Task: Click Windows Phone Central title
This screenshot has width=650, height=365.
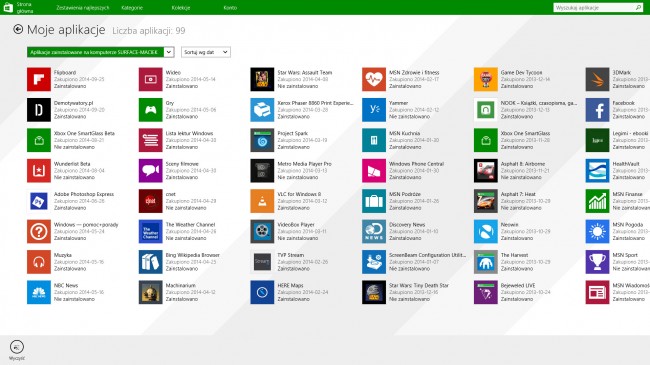Action: point(417,164)
